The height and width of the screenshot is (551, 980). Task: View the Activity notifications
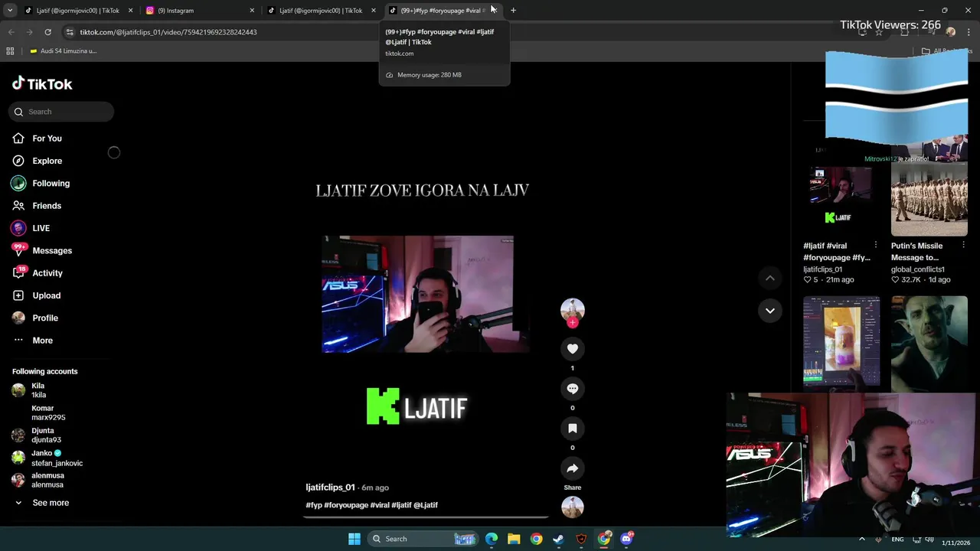click(x=47, y=273)
